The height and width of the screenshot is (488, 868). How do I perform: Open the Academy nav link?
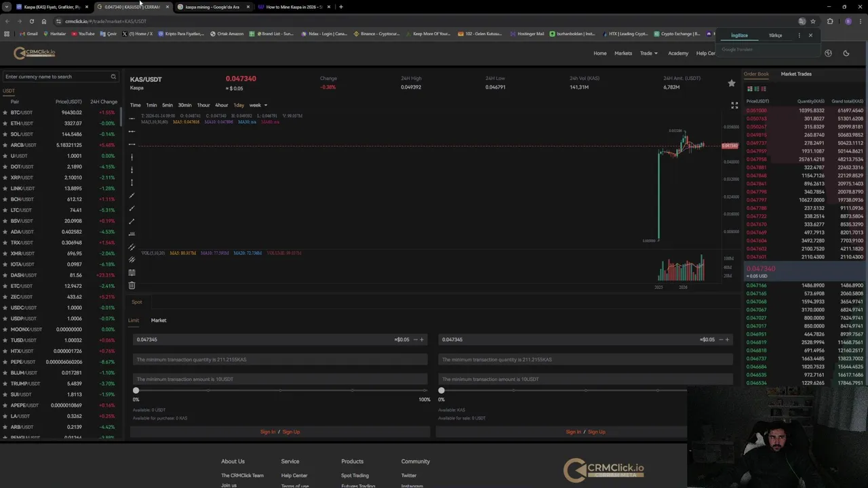pyautogui.click(x=678, y=53)
